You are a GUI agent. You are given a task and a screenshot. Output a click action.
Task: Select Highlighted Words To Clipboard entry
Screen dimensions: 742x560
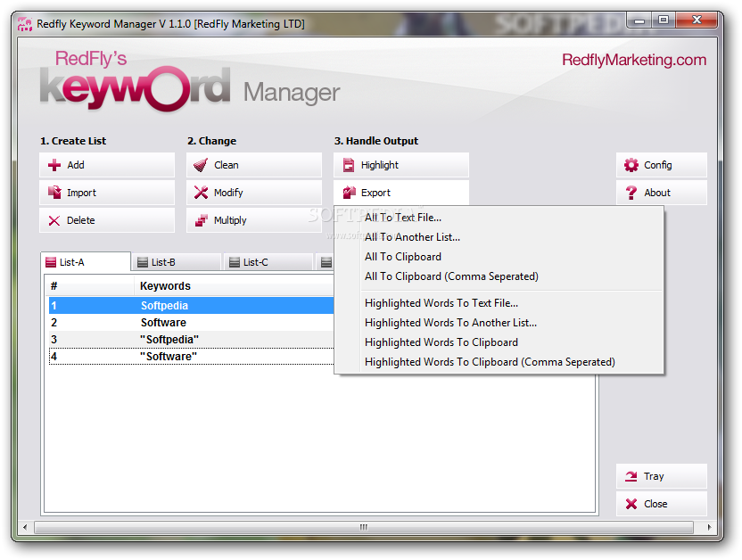(x=499, y=342)
